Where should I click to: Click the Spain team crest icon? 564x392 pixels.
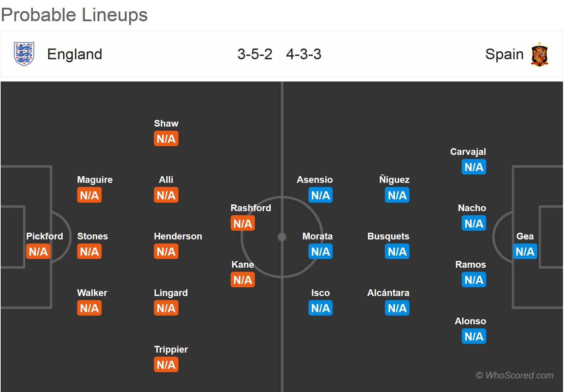click(x=539, y=54)
